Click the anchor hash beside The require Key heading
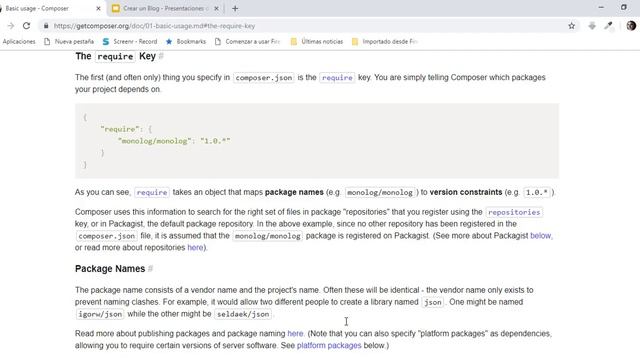Image resolution: width=640 pixels, height=360 pixels. click(161, 56)
